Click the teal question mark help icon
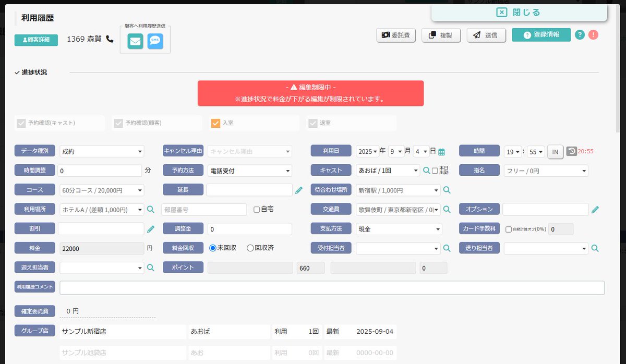The height and width of the screenshot is (364, 626). point(580,34)
